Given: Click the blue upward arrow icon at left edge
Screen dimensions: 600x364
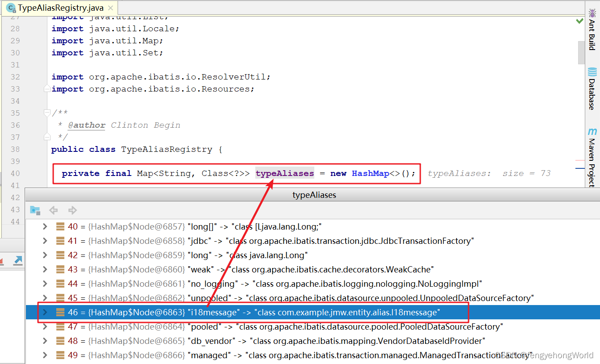Looking at the screenshot, I should pyautogui.click(x=18, y=260).
